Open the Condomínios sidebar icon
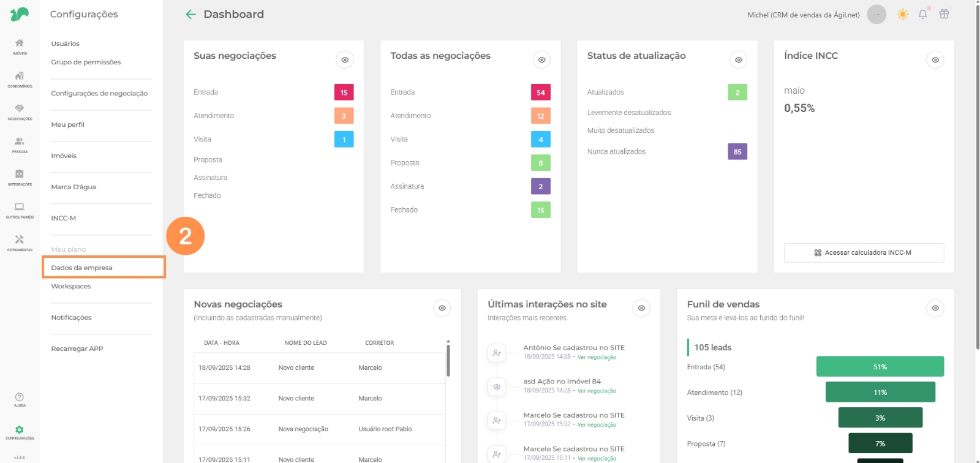Image resolution: width=980 pixels, height=463 pixels. 20,78
